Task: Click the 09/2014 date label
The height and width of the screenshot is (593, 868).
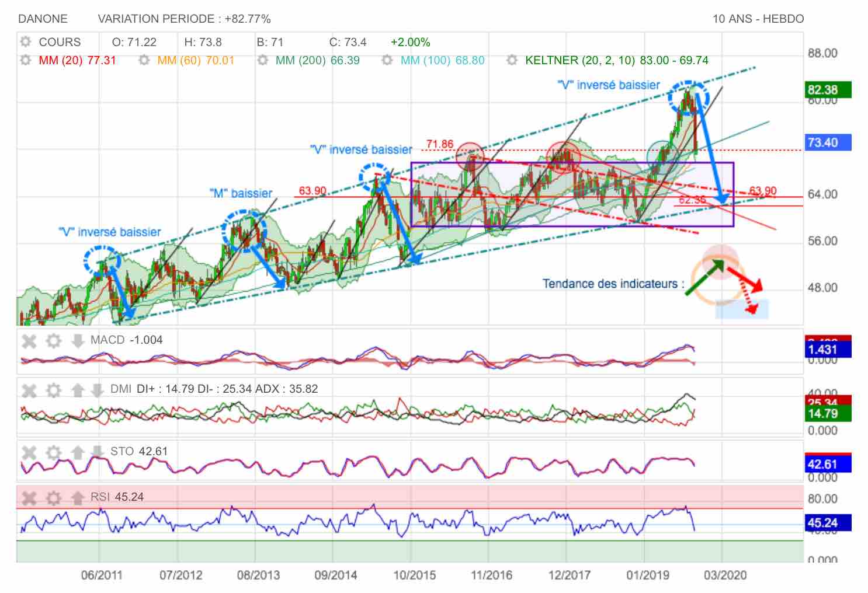Action: pyautogui.click(x=336, y=575)
